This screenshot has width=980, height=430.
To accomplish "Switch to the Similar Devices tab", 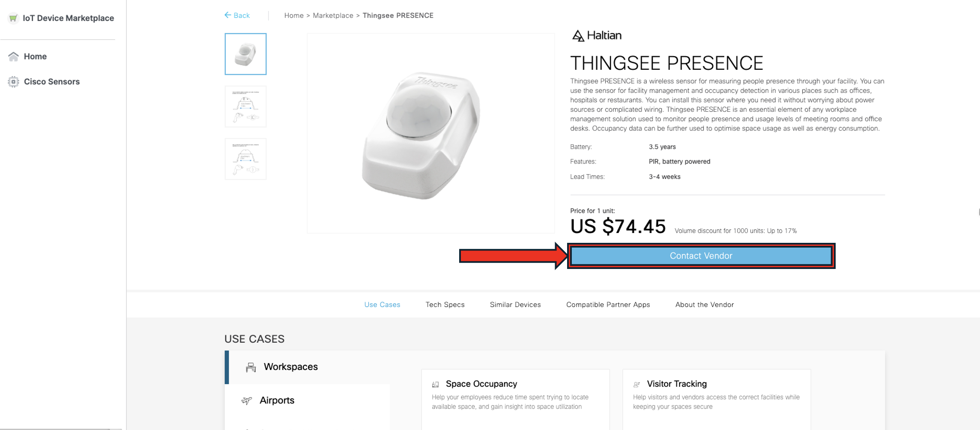I will pyautogui.click(x=515, y=305).
